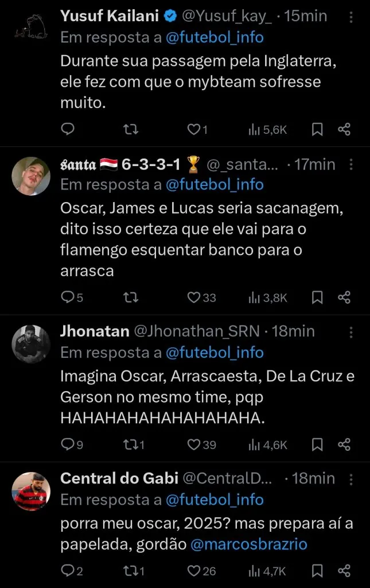Like Yusuf Kailani's tweet
Viewport: 370px width, 588px height.
point(194,130)
